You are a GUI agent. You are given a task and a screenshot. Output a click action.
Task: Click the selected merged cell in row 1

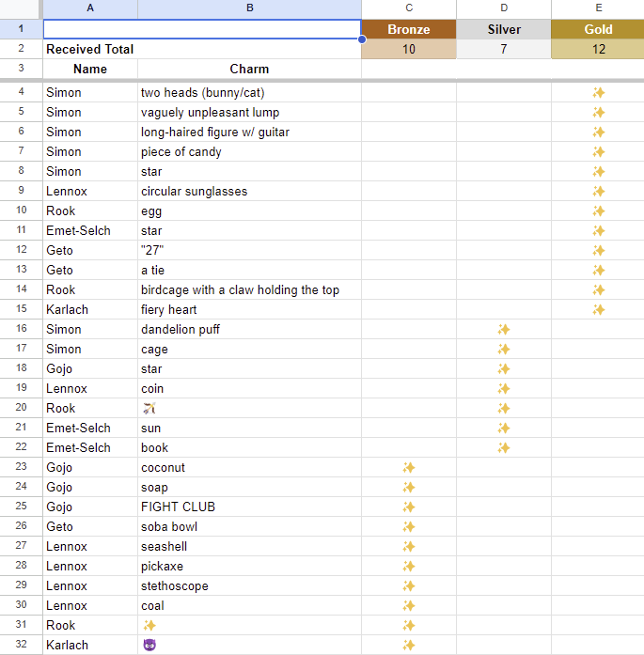pos(202,29)
